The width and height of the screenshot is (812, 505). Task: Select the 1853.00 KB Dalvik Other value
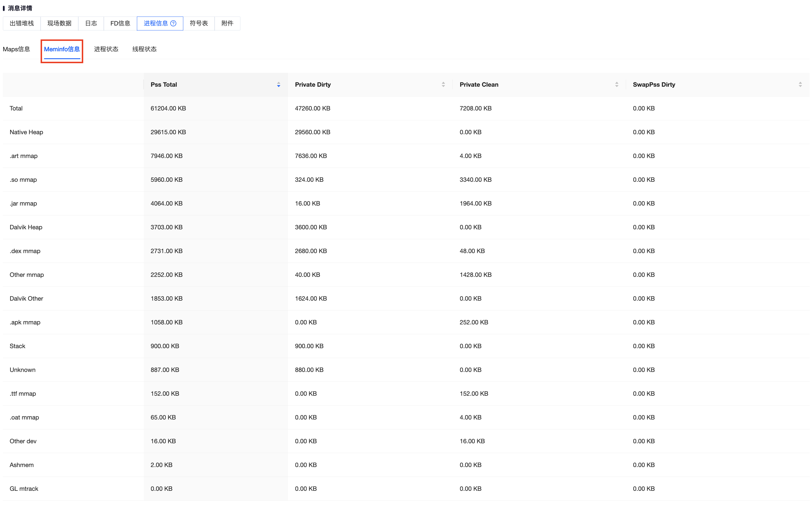(167, 299)
